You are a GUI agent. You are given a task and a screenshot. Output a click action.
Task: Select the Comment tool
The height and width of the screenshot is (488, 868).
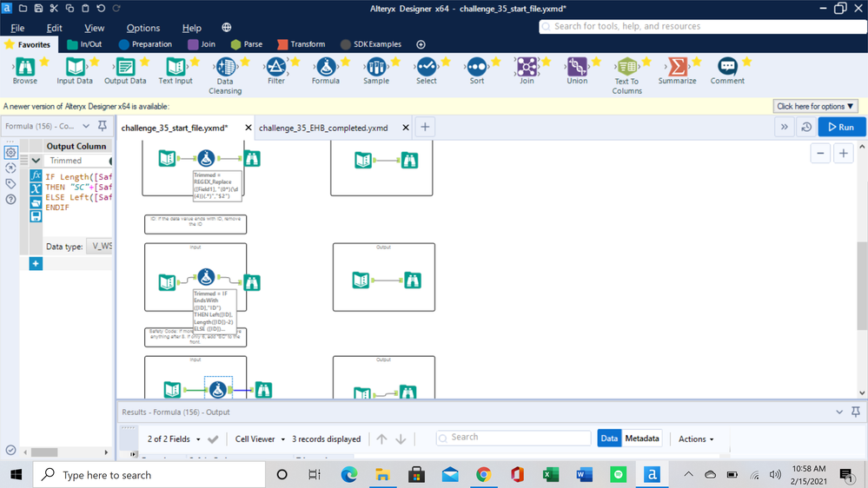coord(727,68)
